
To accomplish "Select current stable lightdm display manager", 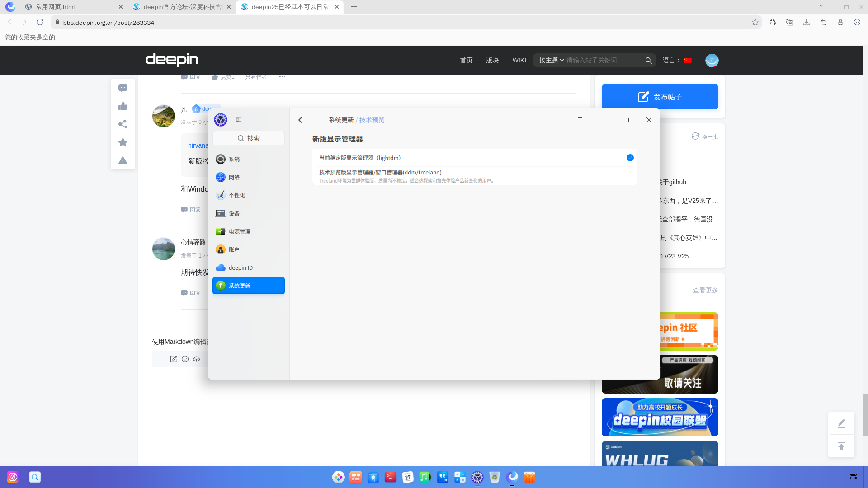I will pyautogui.click(x=474, y=158).
